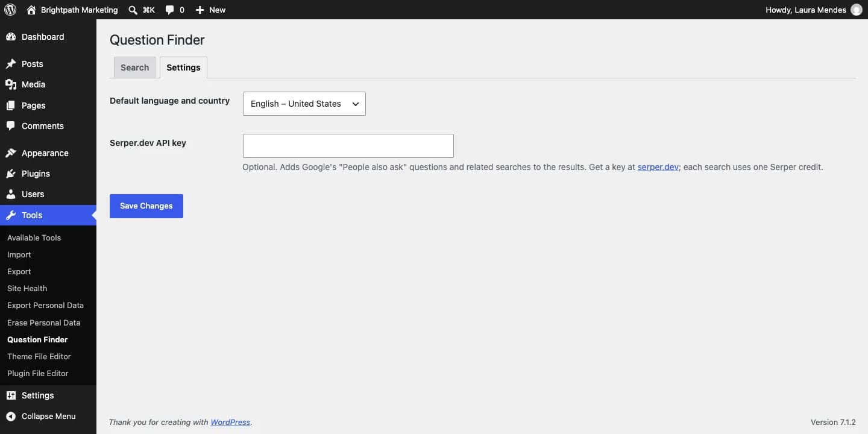Open Default language and country dropdown
The width and height of the screenshot is (868, 434).
point(304,104)
